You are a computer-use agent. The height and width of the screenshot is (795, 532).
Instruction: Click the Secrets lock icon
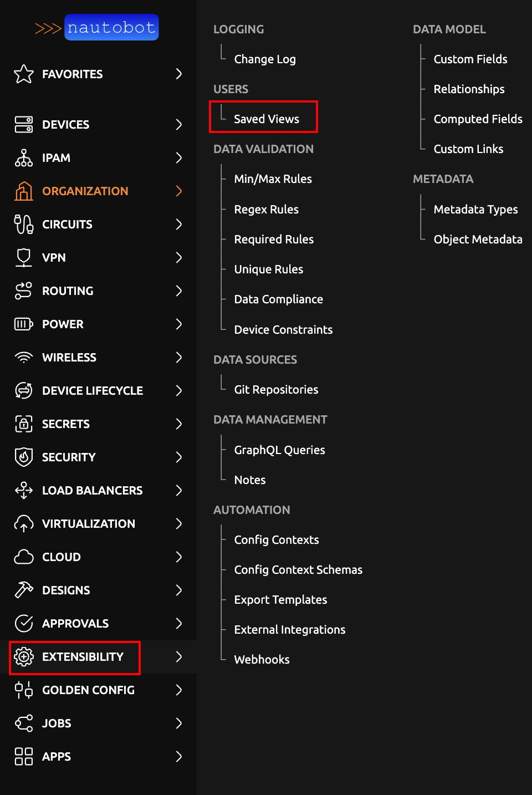[24, 424]
